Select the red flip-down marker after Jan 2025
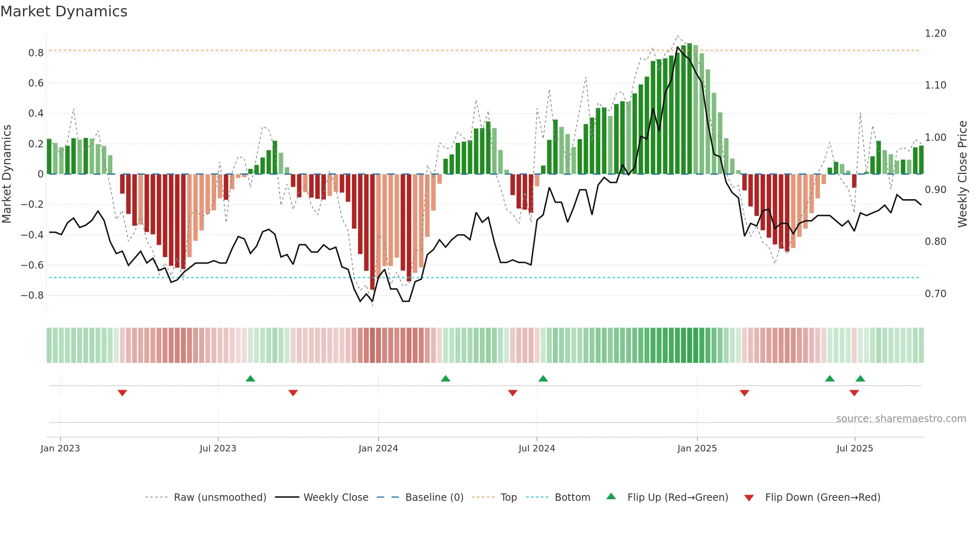The width and height of the screenshot is (980, 551). click(x=744, y=393)
